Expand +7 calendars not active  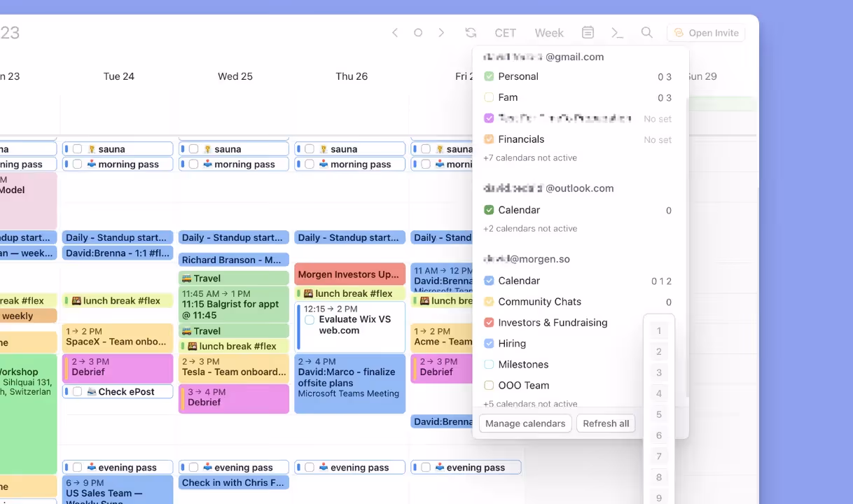(530, 158)
